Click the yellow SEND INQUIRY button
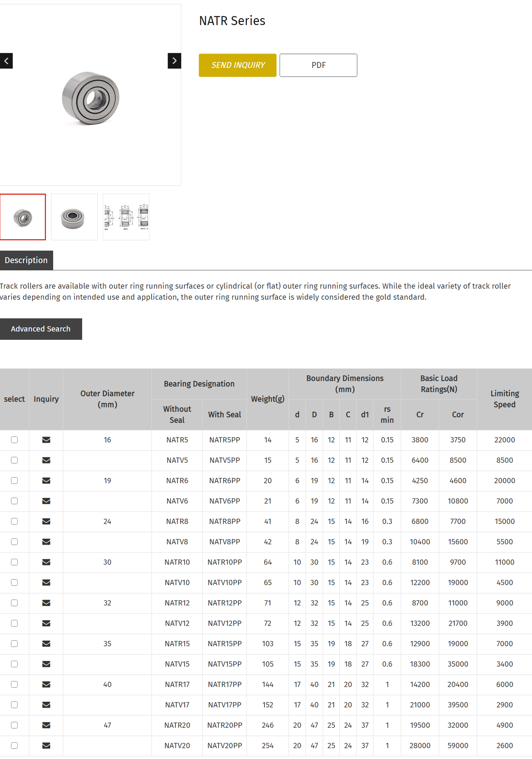532x759 pixels. [x=238, y=65]
